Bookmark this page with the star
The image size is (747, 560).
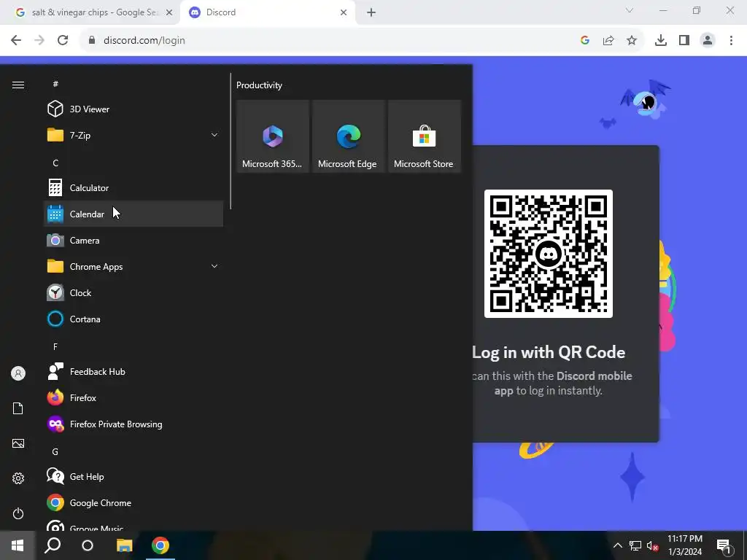click(x=632, y=41)
